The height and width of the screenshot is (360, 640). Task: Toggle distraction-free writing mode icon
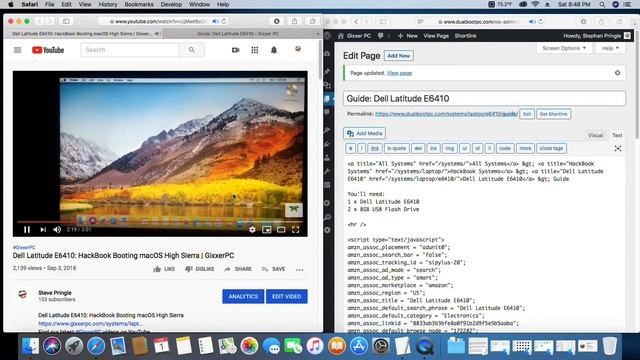click(x=618, y=149)
